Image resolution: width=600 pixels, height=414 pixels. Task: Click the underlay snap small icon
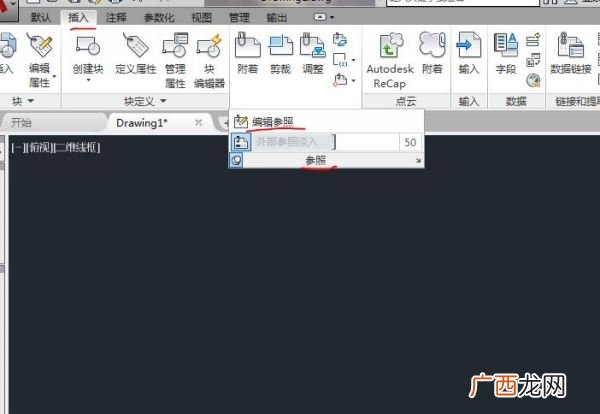340,80
